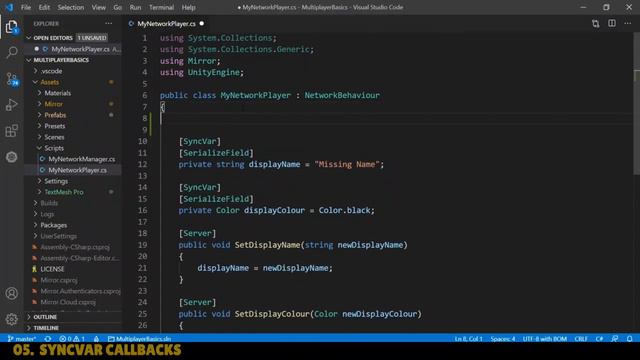The image size is (640, 360).
Task: Open the Run menu
Action: 135,7
